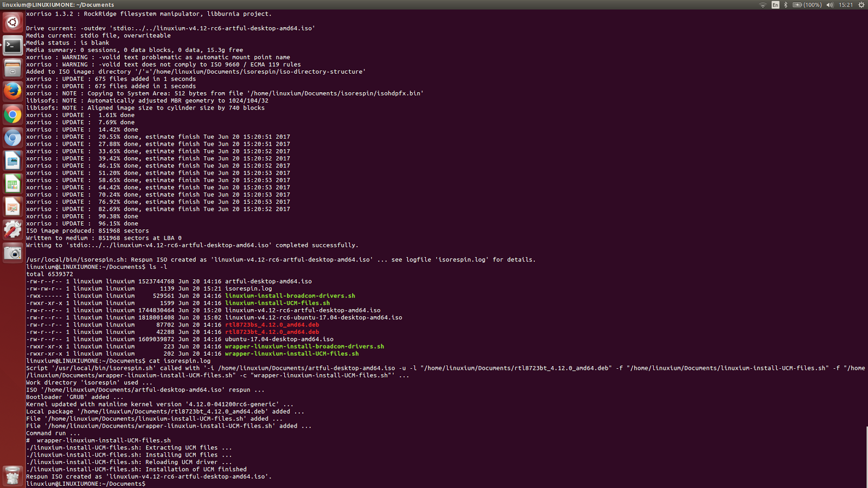The width and height of the screenshot is (868, 488).
Task: Launch the Chromium browser icon
Action: [12, 137]
